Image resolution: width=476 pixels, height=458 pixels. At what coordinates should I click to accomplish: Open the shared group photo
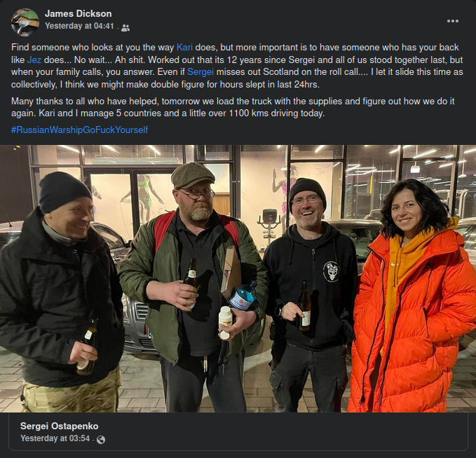point(238,279)
